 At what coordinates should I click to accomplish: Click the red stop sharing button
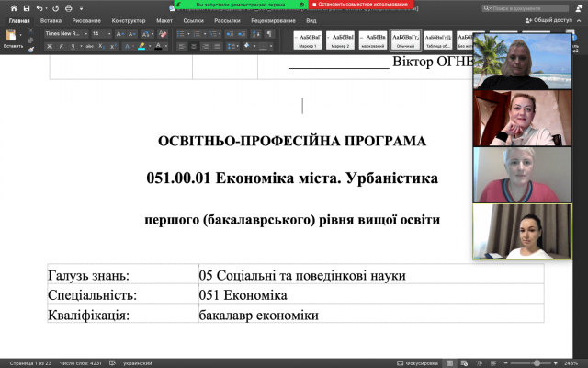point(364,4)
